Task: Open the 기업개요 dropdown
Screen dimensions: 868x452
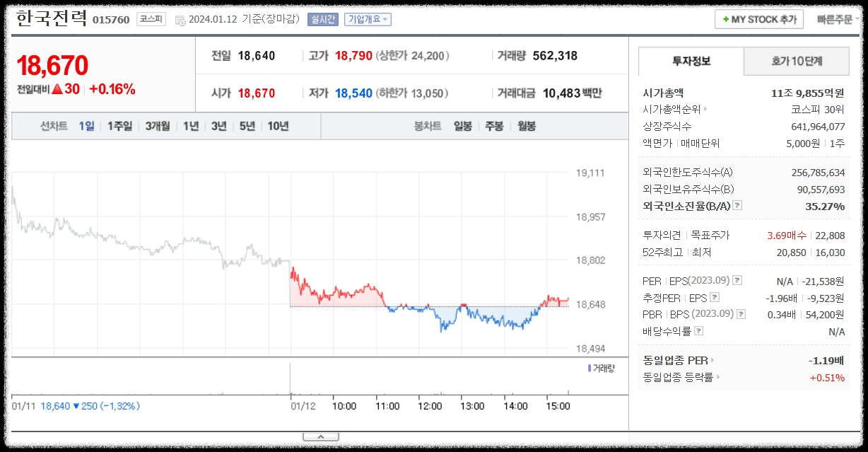Action: pos(368,20)
